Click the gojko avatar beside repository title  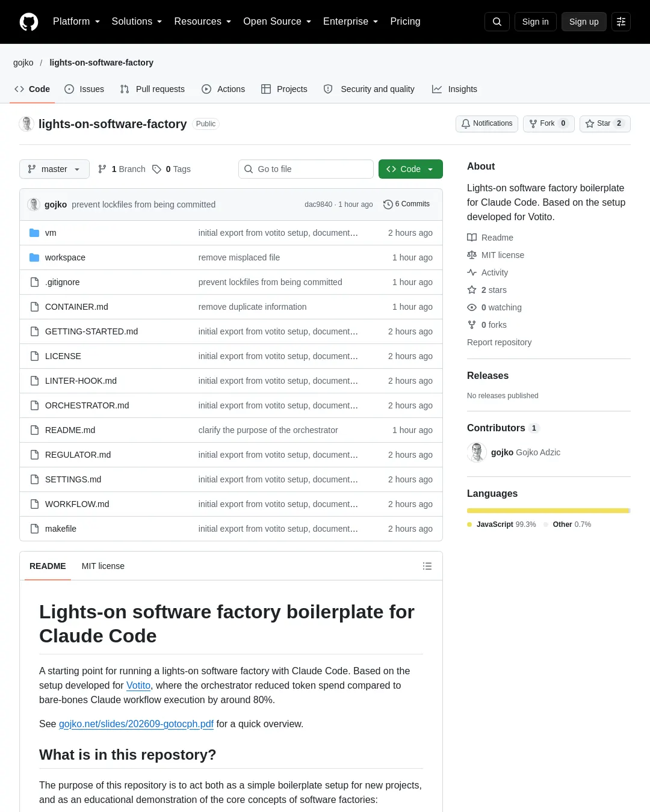26,124
